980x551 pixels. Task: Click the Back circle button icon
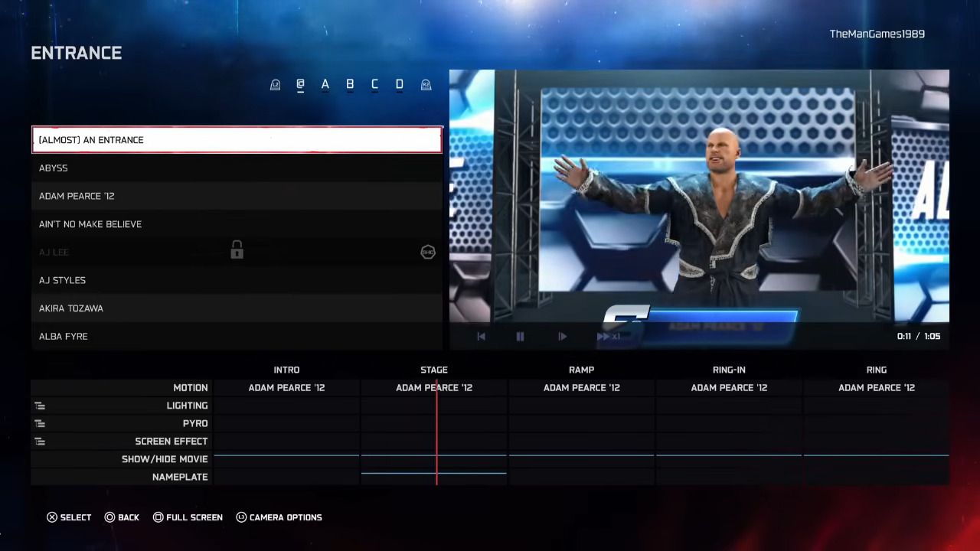tap(109, 517)
